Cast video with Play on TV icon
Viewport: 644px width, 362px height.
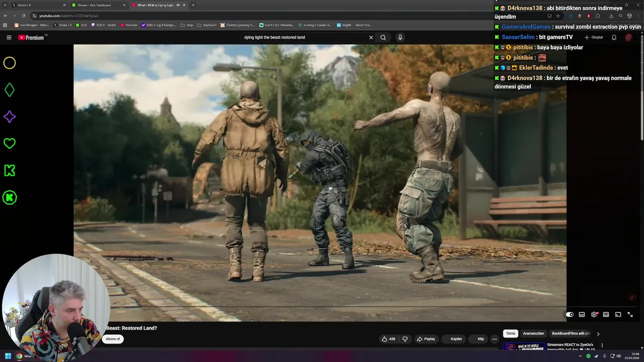coord(618,314)
